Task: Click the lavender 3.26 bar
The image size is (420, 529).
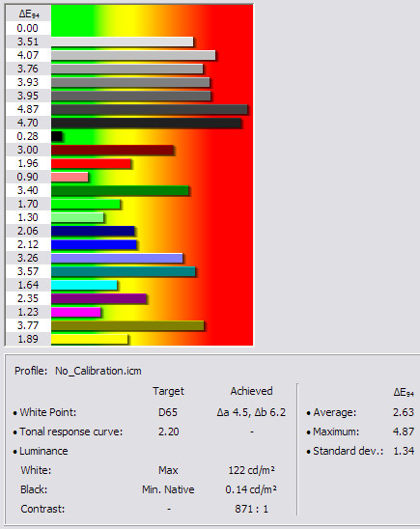Action: (x=117, y=258)
